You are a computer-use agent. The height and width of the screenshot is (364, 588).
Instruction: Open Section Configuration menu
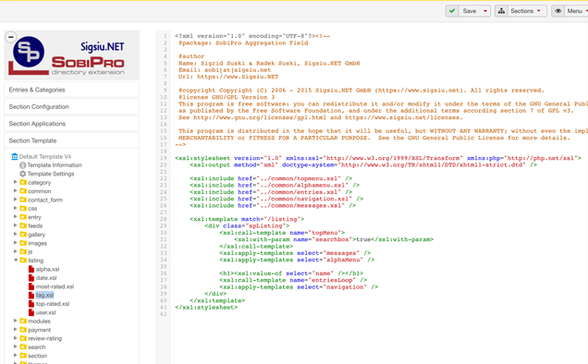pos(71,107)
